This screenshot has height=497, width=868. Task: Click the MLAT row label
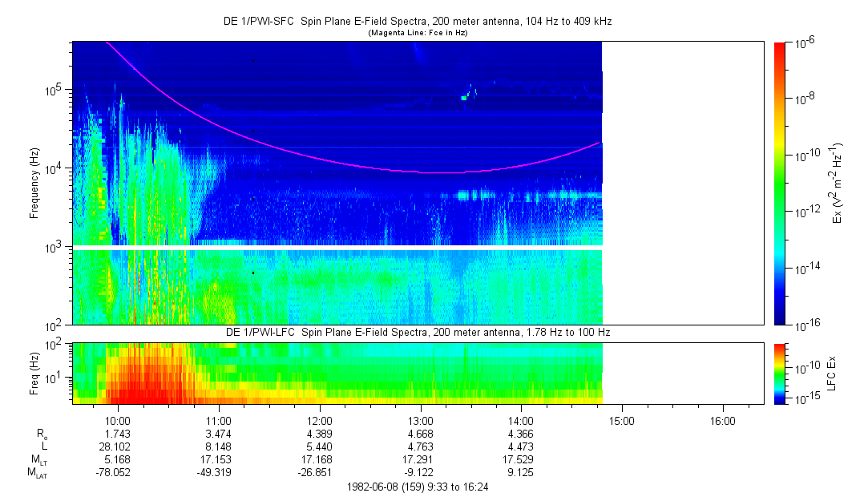38,473
